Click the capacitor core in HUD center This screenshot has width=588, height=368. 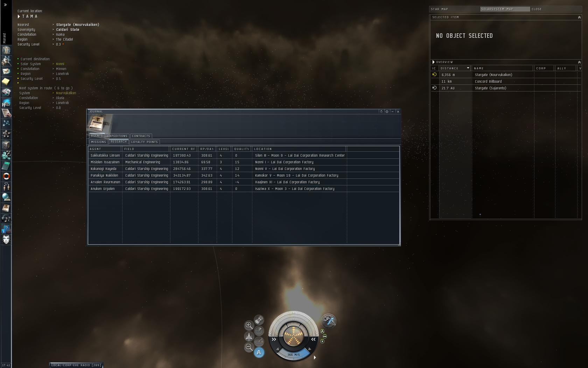point(293,335)
